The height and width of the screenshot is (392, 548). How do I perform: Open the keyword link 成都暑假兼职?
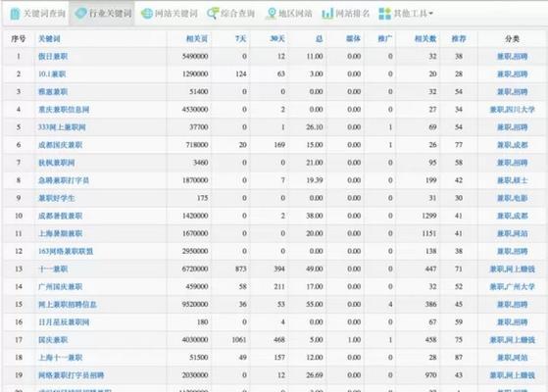(x=61, y=216)
